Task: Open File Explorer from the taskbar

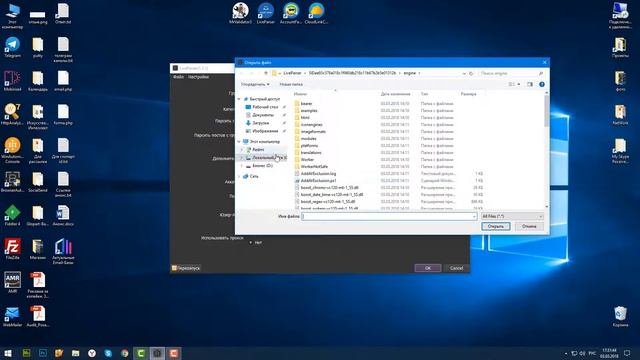Action: pyautogui.click(x=76, y=353)
